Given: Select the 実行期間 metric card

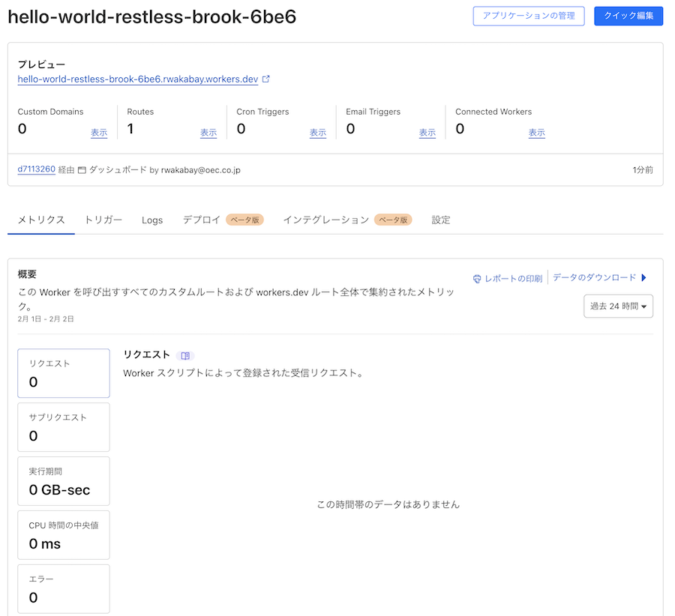Looking at the screenshot, I should pyautogui.click(x=64, y=481).
